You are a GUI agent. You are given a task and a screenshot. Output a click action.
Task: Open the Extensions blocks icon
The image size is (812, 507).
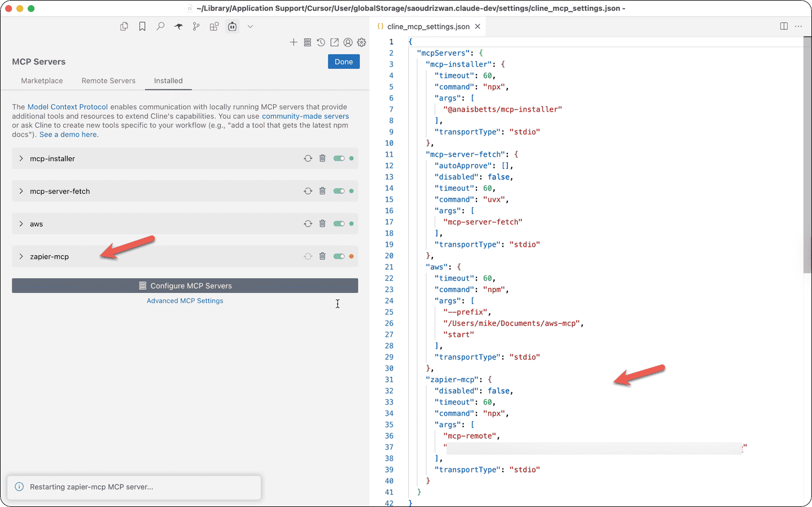click(x=214, y=26)
